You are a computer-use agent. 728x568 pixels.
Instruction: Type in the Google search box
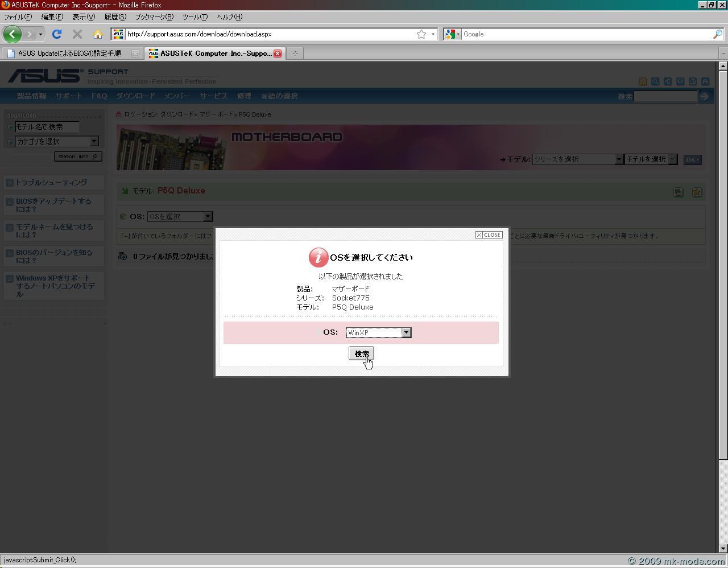(x=586, y=34)
